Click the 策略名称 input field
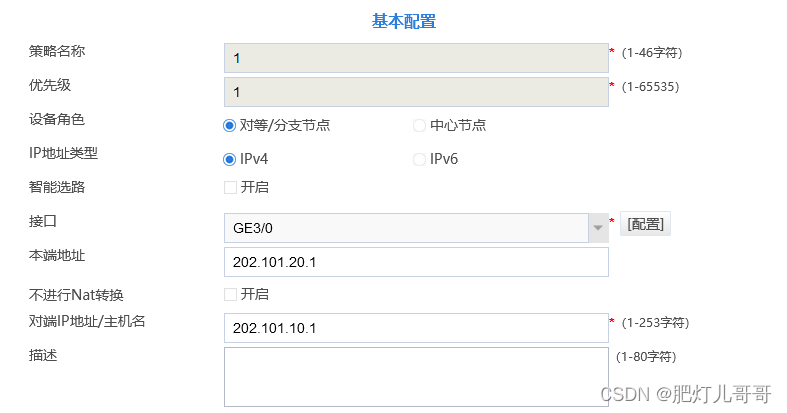 (416, 58)
